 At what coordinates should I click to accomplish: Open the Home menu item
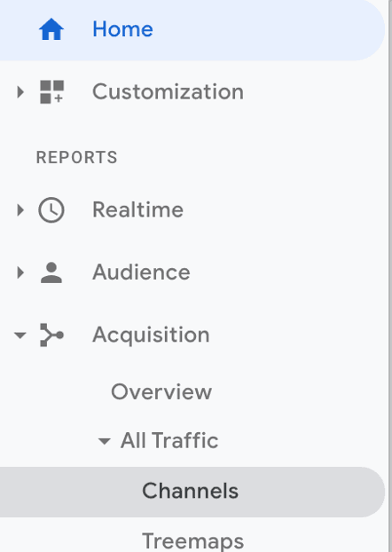[x=190, y=29]
